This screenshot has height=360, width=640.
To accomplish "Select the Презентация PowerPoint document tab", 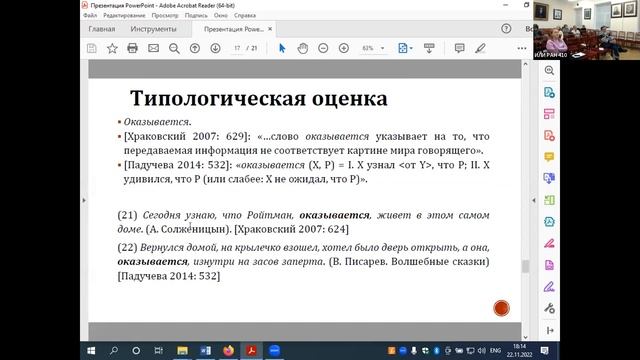I will click(233, 29).
